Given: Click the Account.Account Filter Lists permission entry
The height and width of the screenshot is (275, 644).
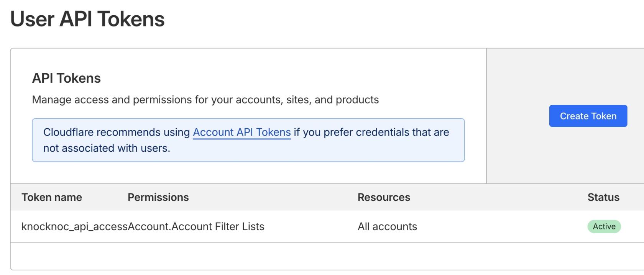Looking at the screenshot, I should point(196,226).
